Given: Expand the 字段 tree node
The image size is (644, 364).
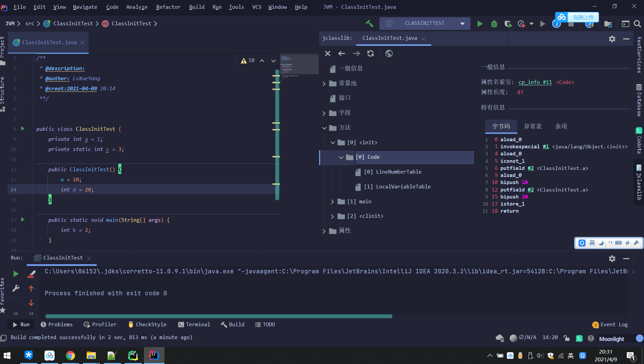Looking at the screenshot, I should [x=324, y=113].
